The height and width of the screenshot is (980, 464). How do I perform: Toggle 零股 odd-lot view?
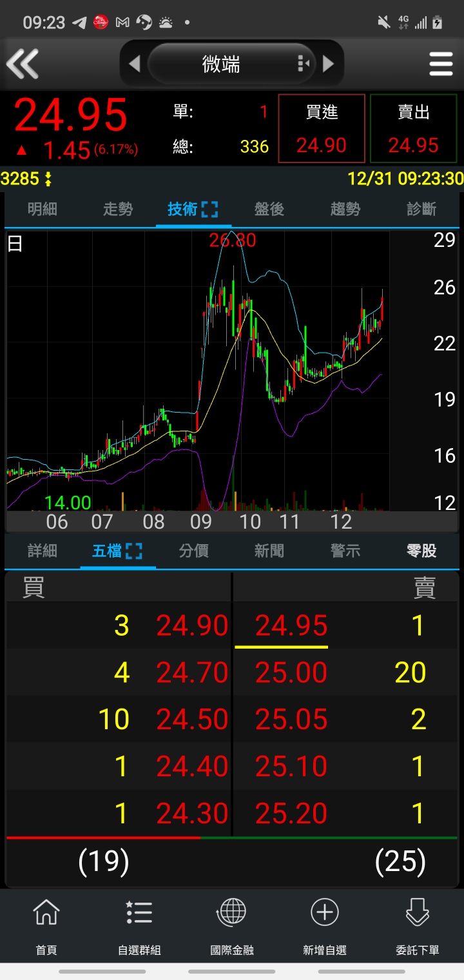421,551
